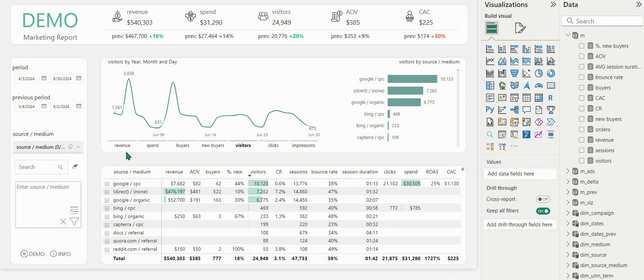Select the scatter chart visual
The width and height of the screenshot is (644, 280).
[x=526, y=73]
